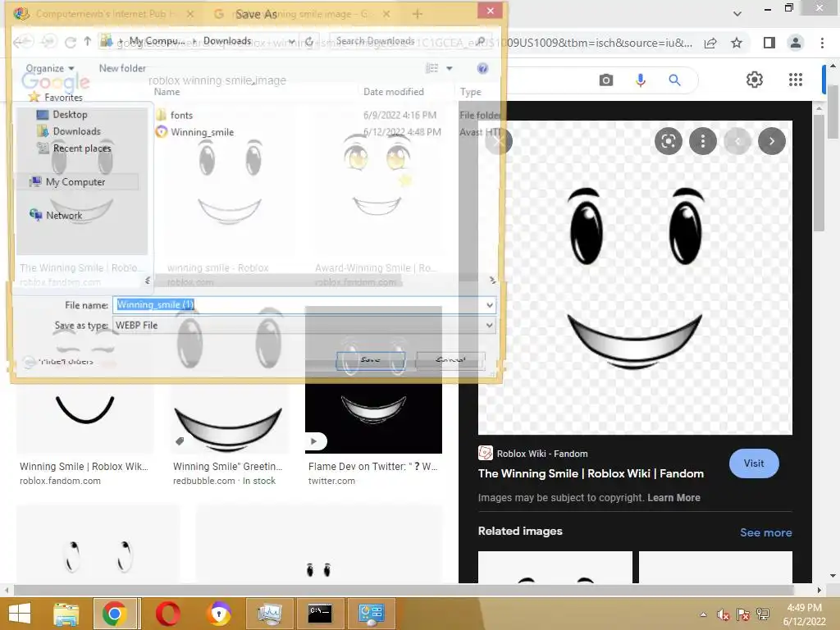Screen dimensions: 840x630
Task: Click the Chrome profile avatar icon
Action: (796, 43)
